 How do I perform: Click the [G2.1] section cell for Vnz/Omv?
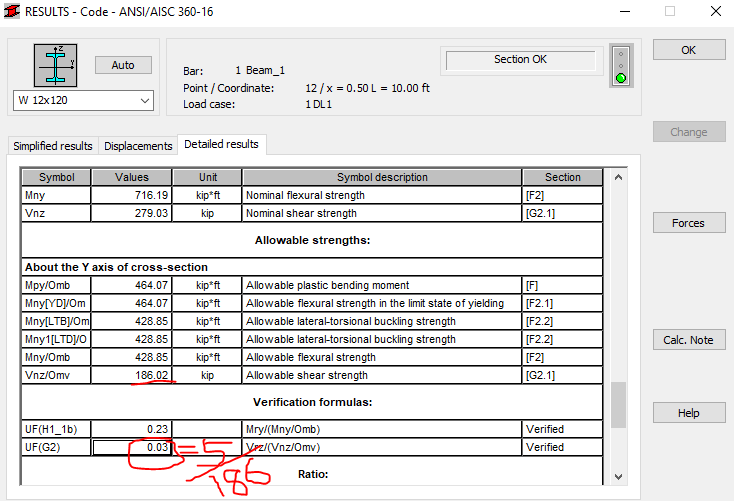click(x=563, y=375)
